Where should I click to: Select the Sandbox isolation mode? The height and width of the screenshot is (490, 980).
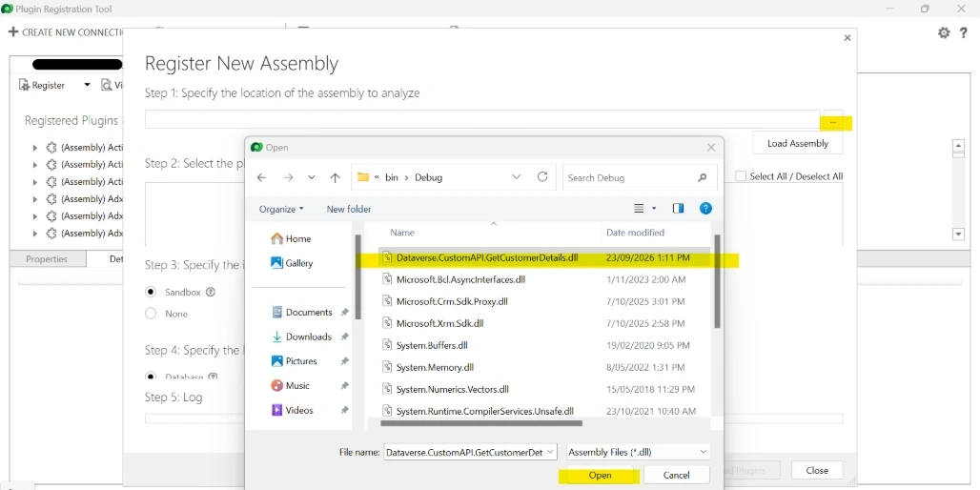(x=150, y=292)
